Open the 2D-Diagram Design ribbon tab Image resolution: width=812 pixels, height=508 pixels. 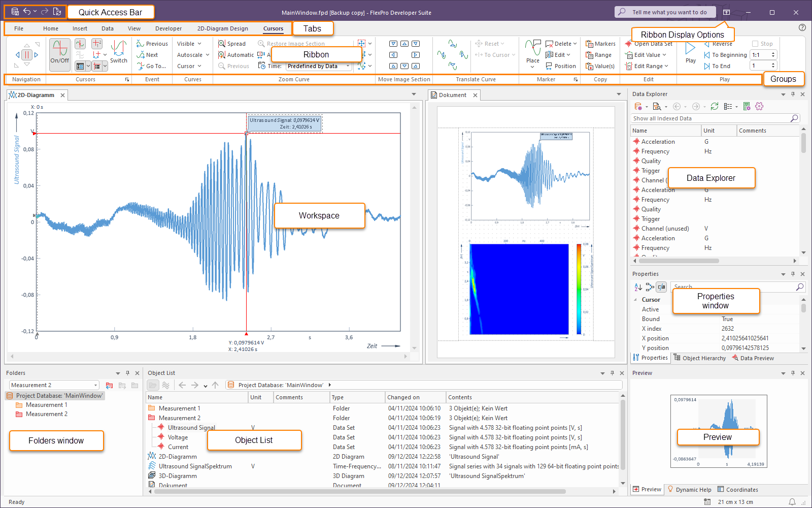[222, 28]
